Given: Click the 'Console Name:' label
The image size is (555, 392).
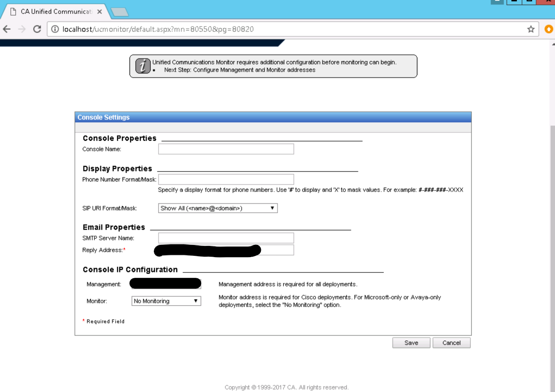Looking at the screenshot, I should click(x=102, y=149).
